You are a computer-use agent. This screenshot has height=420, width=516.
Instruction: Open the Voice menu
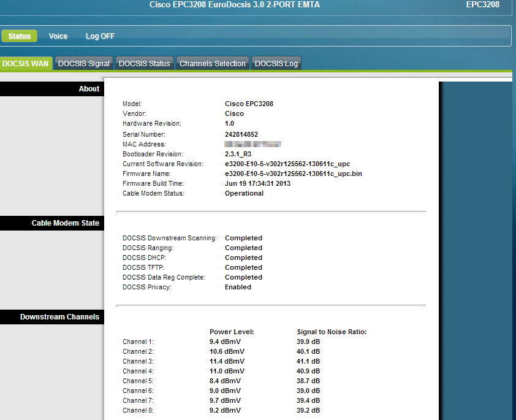[x=58, y=36]
